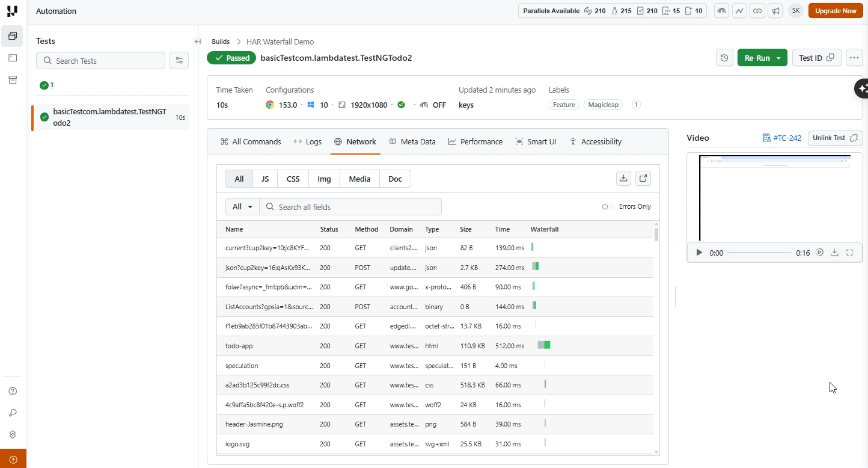868x468 pixels.
Task: Switch to the Logs tab
Action: click(308, 141)
